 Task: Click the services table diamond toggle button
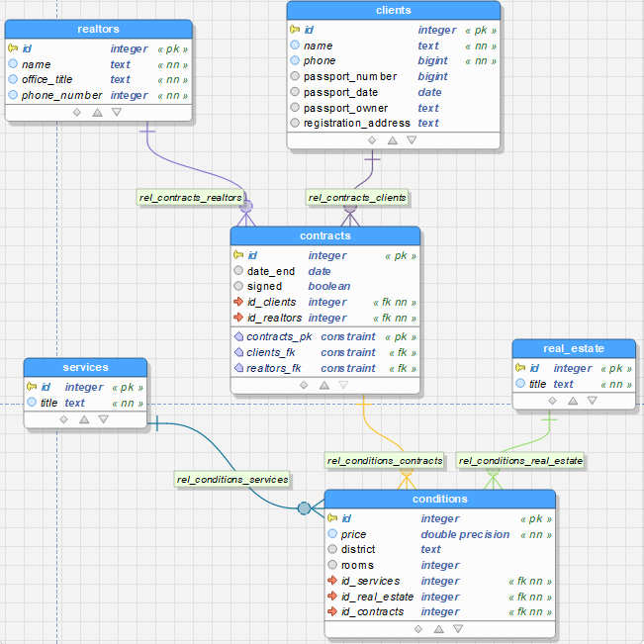click(63, 419)
